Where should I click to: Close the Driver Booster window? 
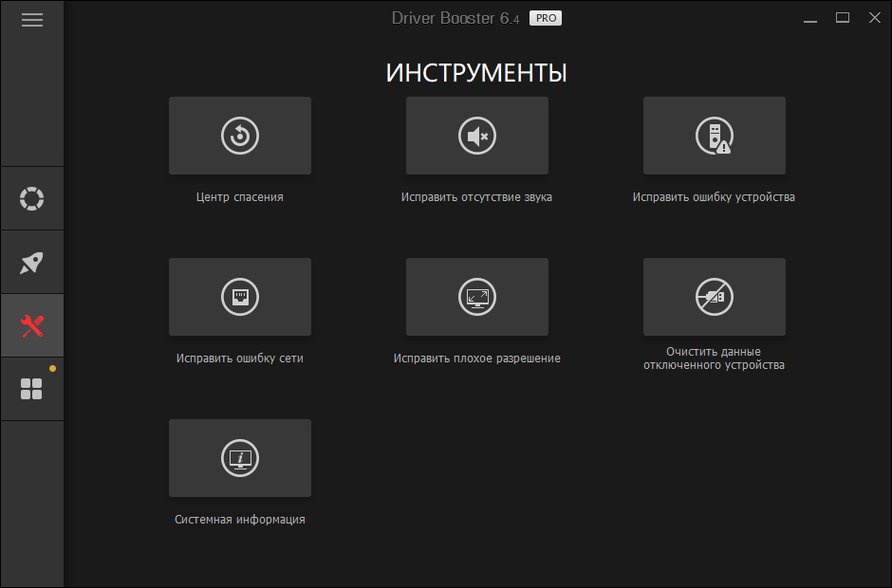tap(875, 18)
